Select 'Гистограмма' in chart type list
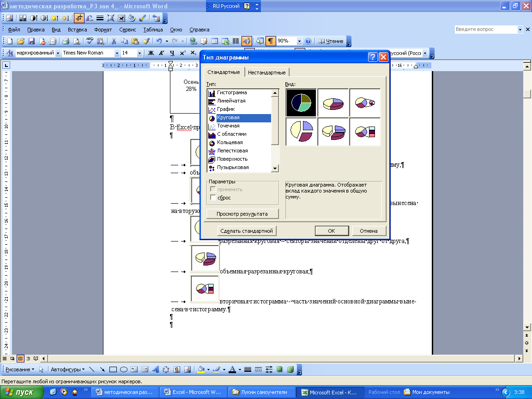532x399 pixels. pyautogui.click(x=239, y=93)
